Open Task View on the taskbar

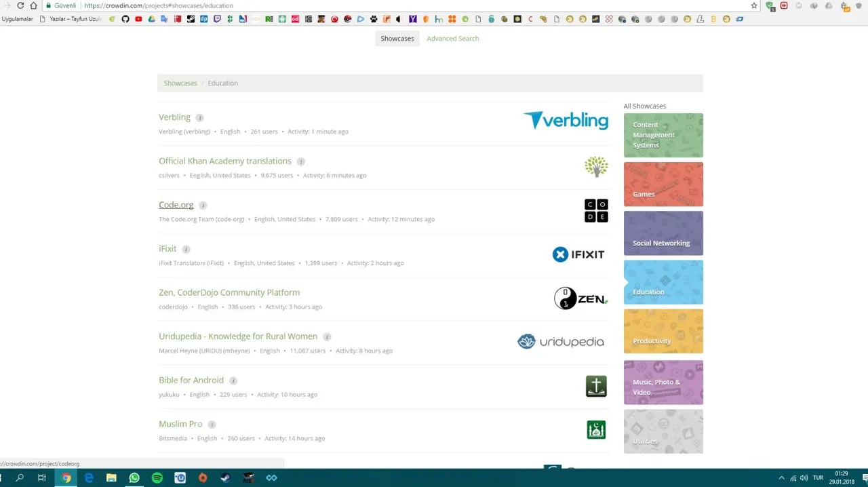pos(42,478)
